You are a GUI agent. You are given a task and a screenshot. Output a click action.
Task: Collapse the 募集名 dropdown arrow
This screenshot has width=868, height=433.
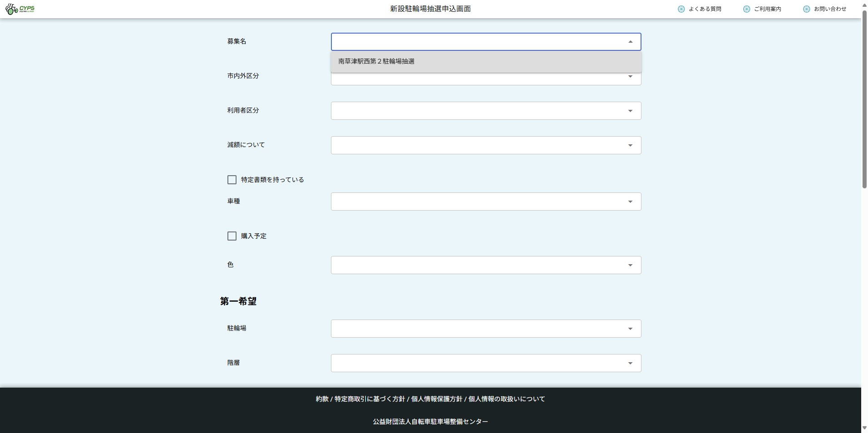coord(630,42)
